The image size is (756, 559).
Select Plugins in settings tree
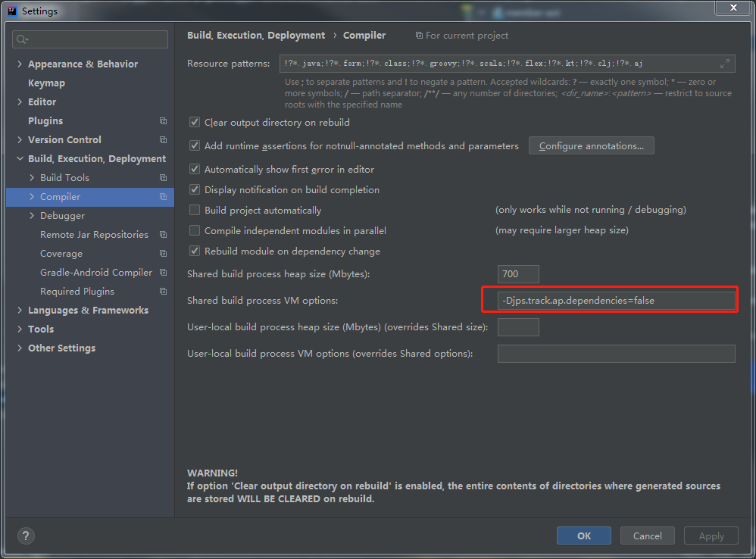[x=45, y=121]
